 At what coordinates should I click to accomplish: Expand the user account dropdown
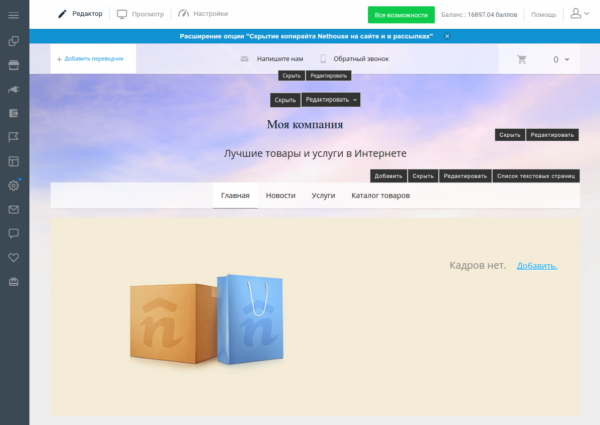579,14
